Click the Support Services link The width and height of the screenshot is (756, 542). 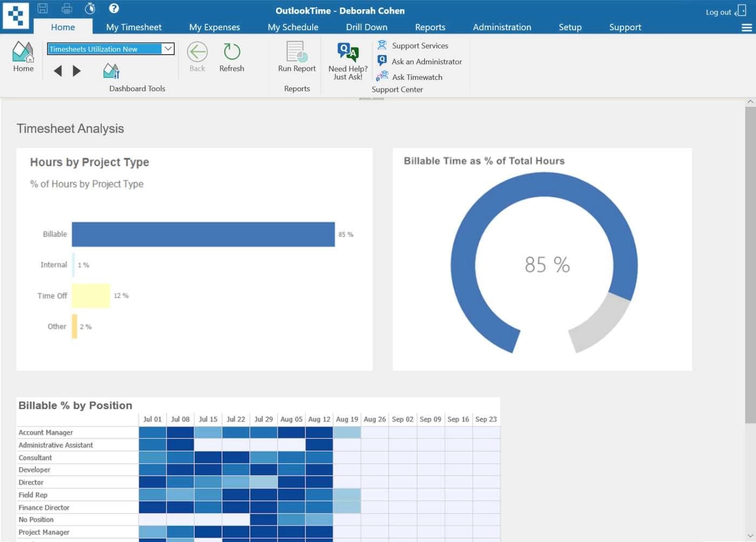(420, 45)
